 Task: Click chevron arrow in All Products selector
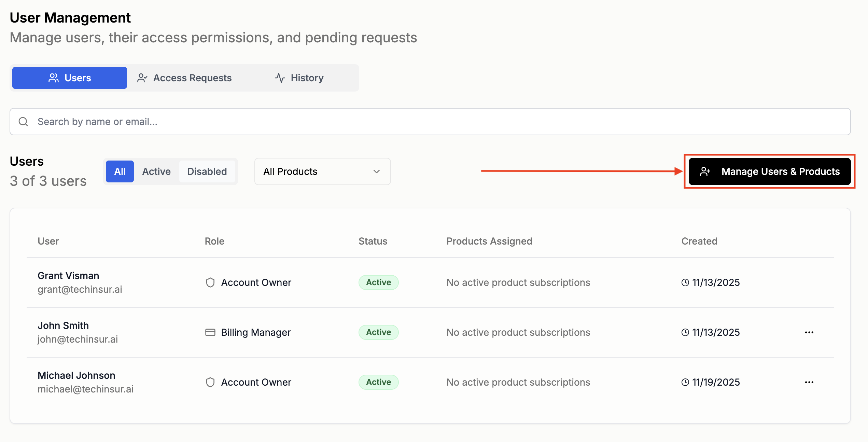376,171
